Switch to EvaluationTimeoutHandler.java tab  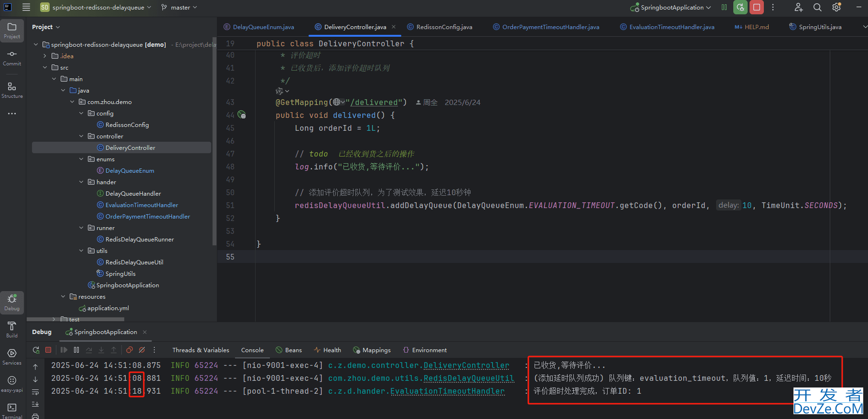667,27
